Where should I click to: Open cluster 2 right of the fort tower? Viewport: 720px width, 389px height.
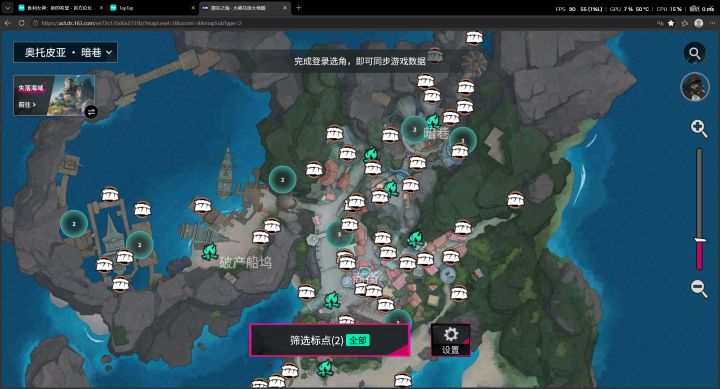click(140, 244)
